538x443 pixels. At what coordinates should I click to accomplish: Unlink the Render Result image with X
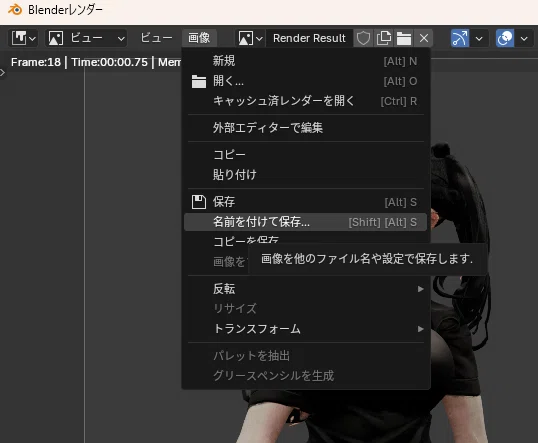pos(424,38)
